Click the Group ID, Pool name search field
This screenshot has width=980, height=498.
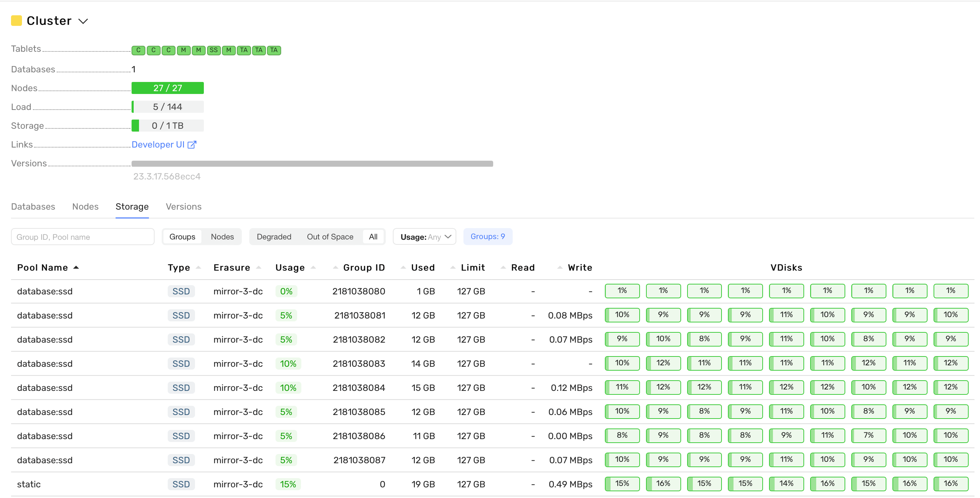coord(83,236)
